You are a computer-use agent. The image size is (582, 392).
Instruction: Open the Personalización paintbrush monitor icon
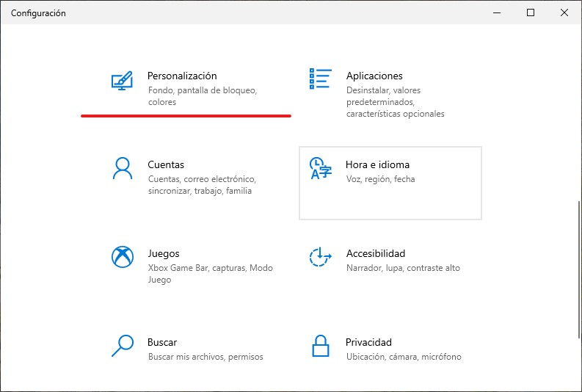(122, 81)
